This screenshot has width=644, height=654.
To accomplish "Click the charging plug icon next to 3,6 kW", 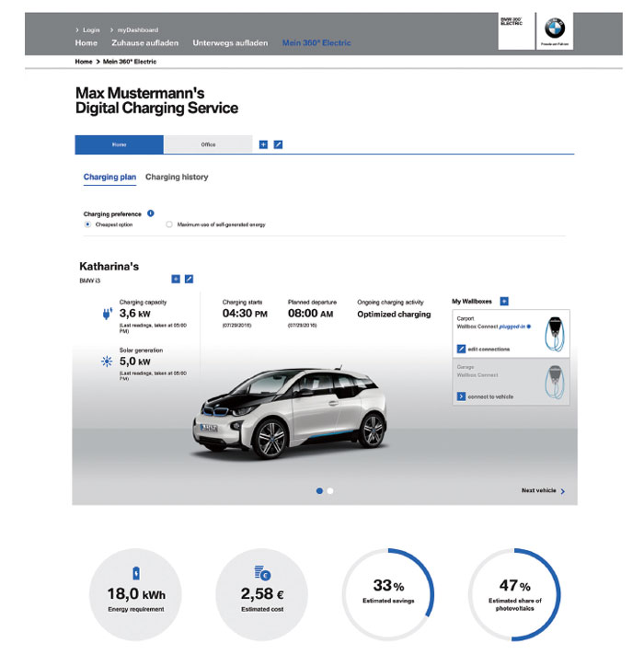I will [108, 314].
